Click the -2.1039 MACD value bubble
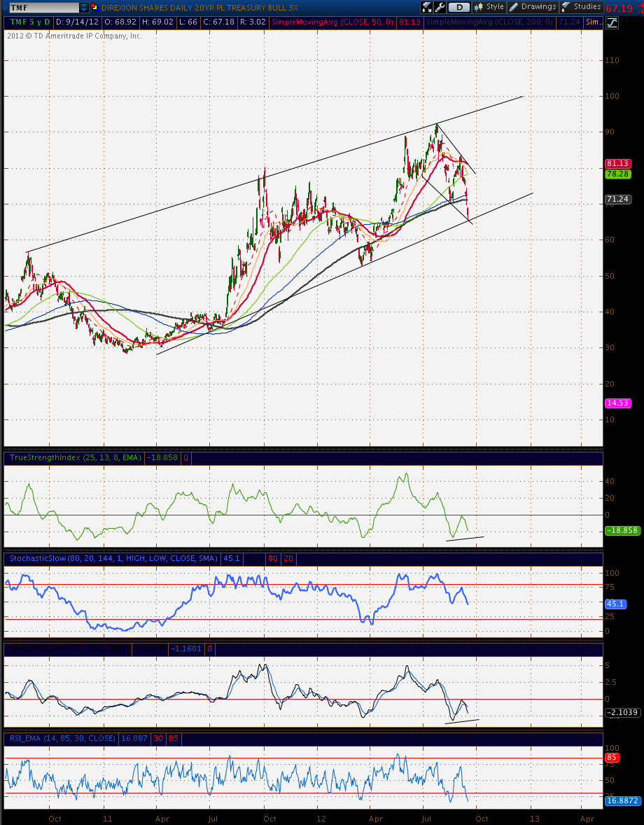This screenshot has width=644, height=825. [622, 712]
